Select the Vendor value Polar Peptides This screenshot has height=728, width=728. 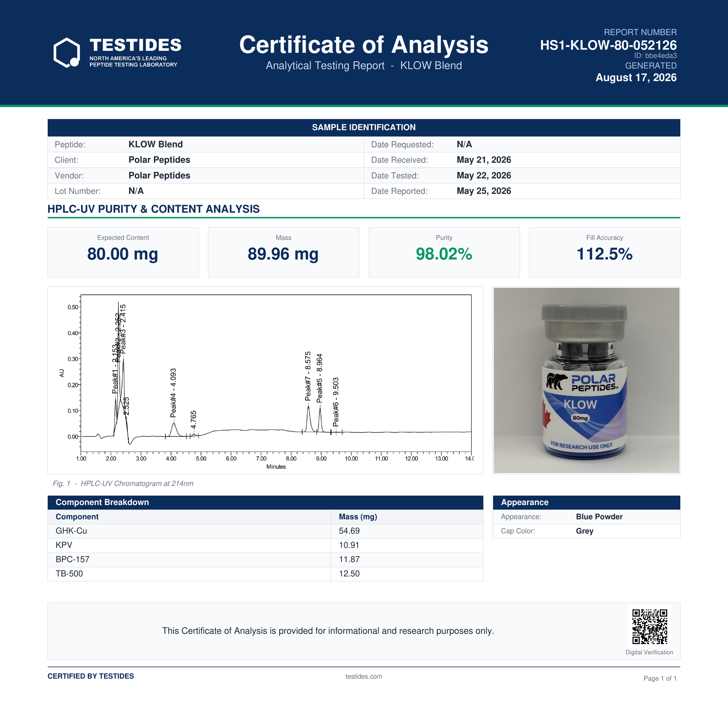point(159,176)
